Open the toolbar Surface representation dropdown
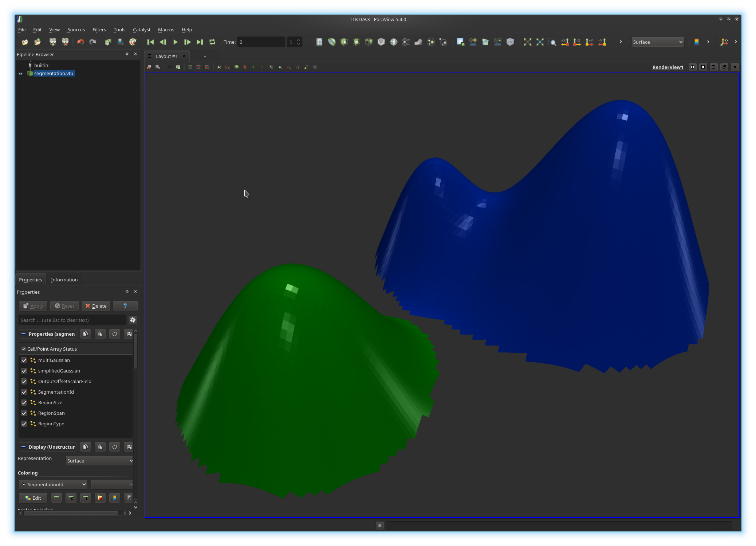Image resolution: width=756 pixels, height=546 pixels. click(657, 42)
